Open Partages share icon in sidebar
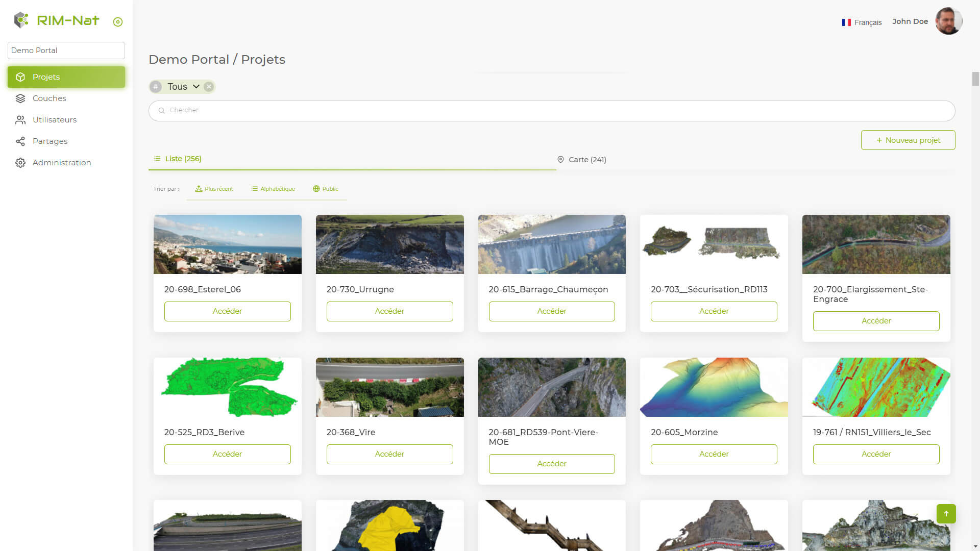Image resolution: width=980 pixels, height=551 pixels. click(20, 141)
